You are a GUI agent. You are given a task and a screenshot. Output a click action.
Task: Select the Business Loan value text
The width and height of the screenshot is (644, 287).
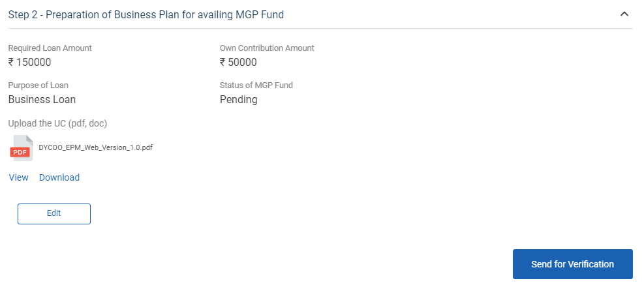pos(42,100)
